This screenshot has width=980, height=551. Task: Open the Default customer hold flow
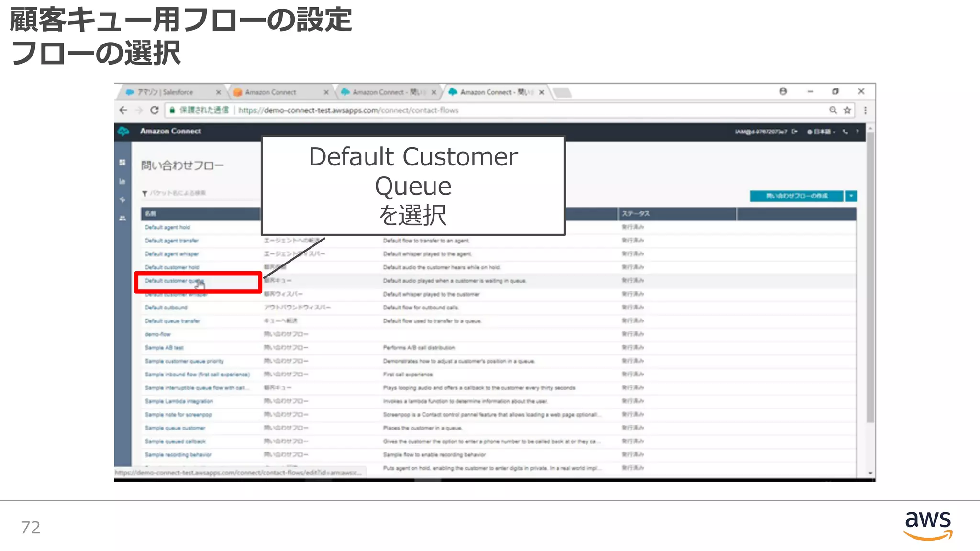pos(172,267)
